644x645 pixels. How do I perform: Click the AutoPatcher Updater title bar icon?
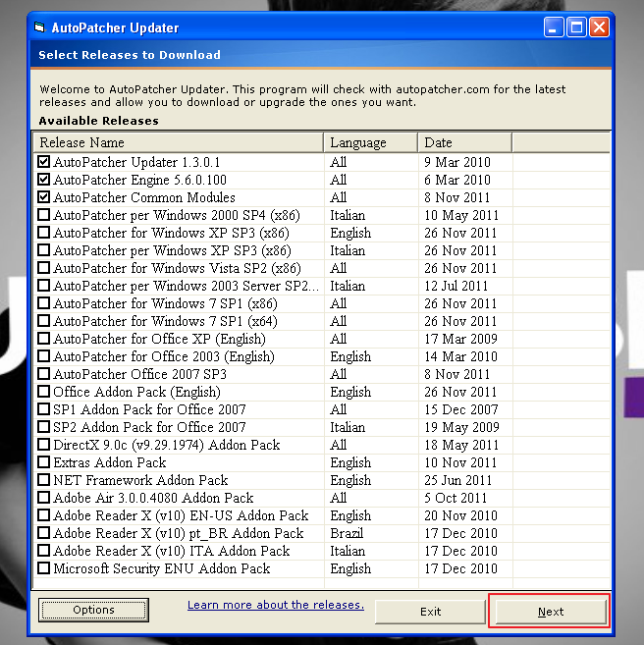coord(39,27)
